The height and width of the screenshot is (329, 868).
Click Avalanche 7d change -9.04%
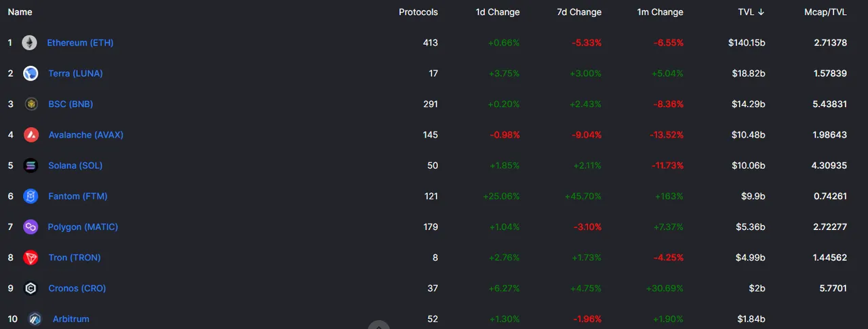coord(587,135)
